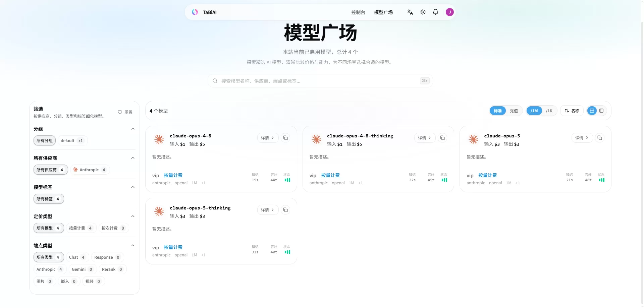Filter endpoint type by Gemini
Viewport: 644px width, 308px height.
83,269
